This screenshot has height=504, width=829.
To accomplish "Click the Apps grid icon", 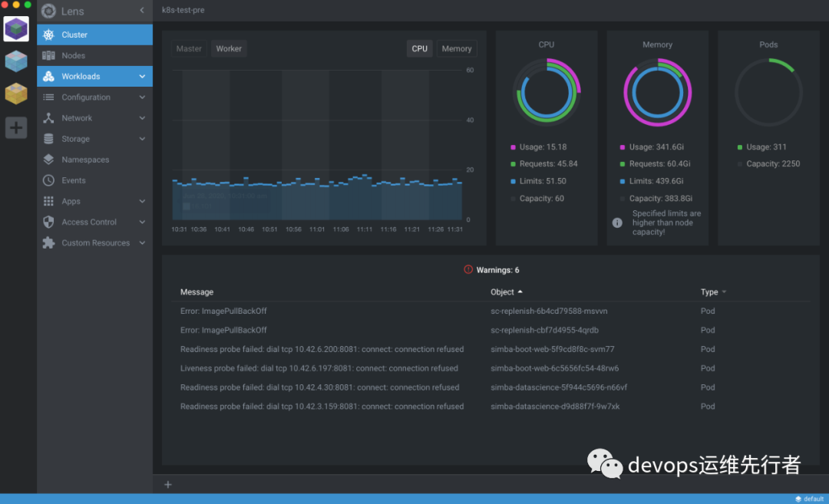I will pyautogui.click(x=48, y=201).
